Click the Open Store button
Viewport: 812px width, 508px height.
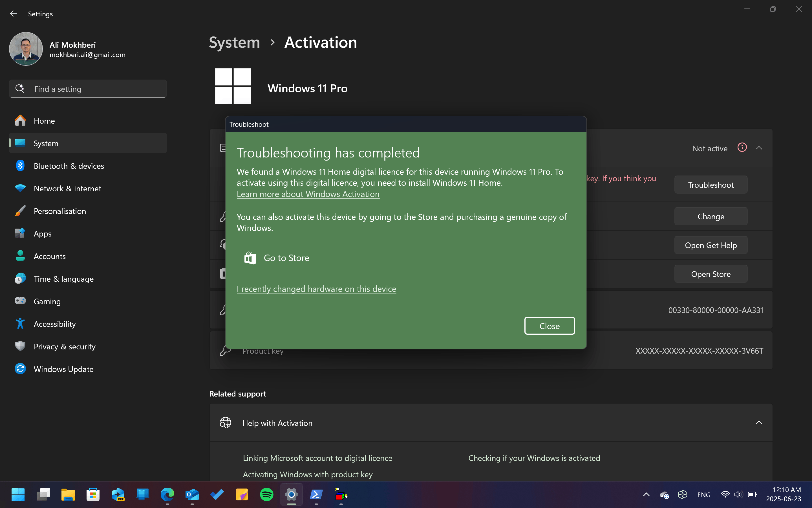(x=711, y=274)
